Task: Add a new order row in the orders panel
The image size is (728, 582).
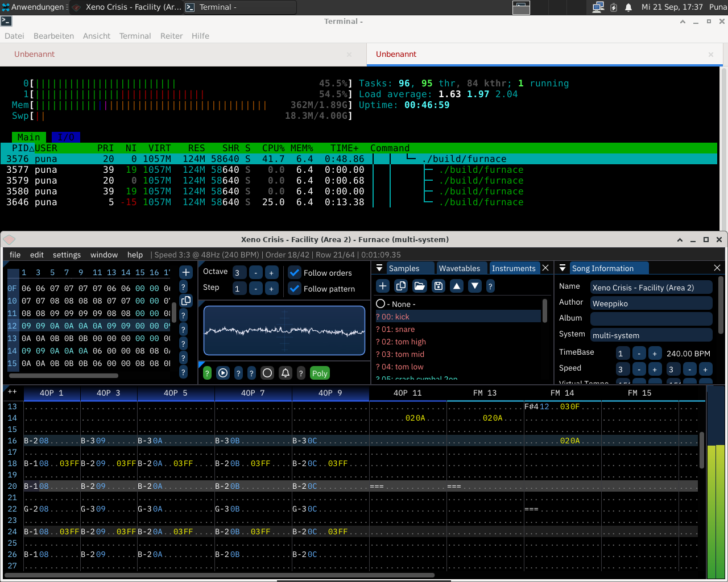Action: 185,272
